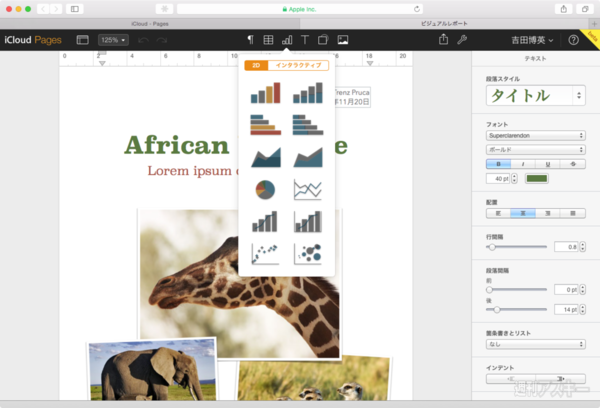Insert a table using toolbar icon
This screenshot has width=600, height=408.
(269, 40)
